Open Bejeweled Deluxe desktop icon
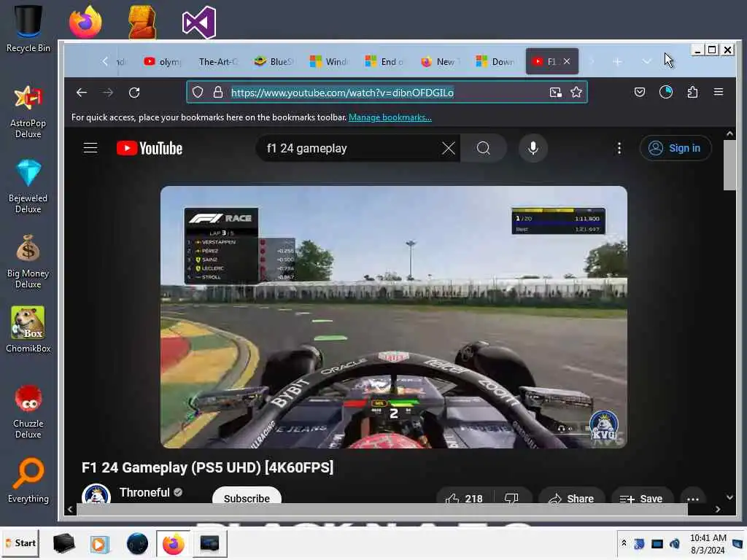This screenshot has width=747, height=560. coord(28,186)
